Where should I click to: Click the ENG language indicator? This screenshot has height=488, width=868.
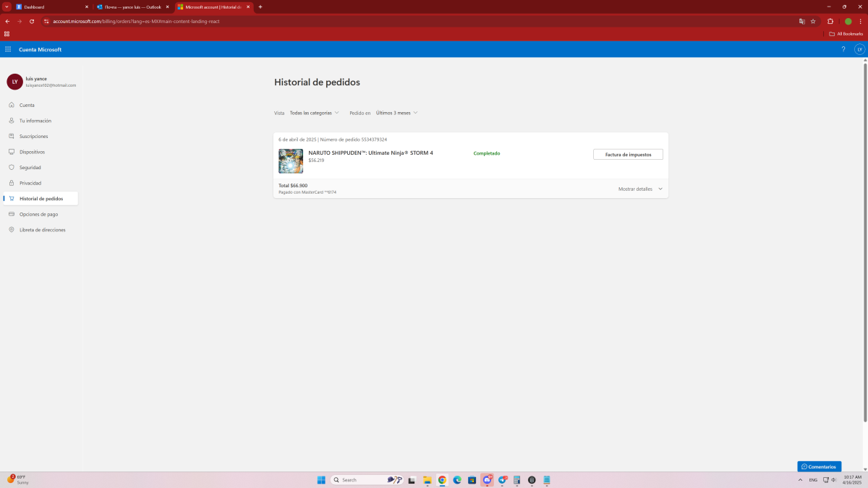(x=813, y=480)
